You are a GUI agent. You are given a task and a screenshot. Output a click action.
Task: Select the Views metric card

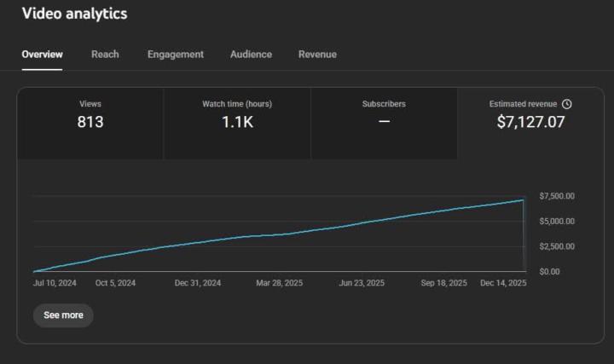(90, 123)
